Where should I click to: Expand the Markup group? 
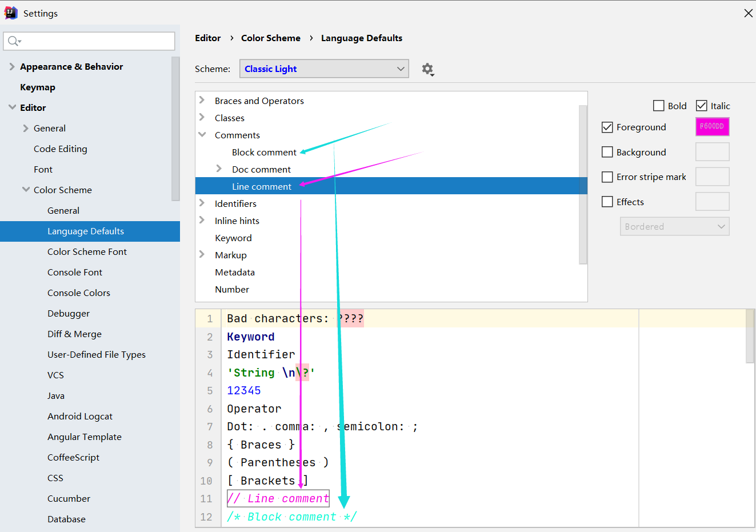202,254
